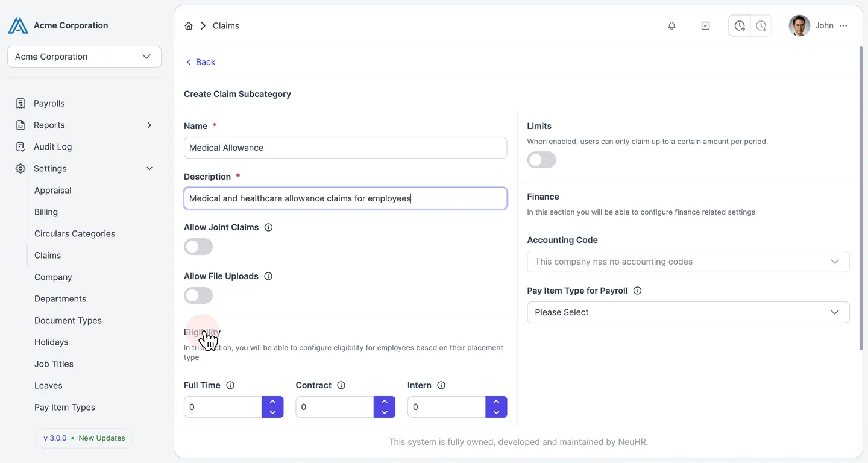868x463 pixels.
Task: Click the page vertical scrollbar
Action: (860, 198)
